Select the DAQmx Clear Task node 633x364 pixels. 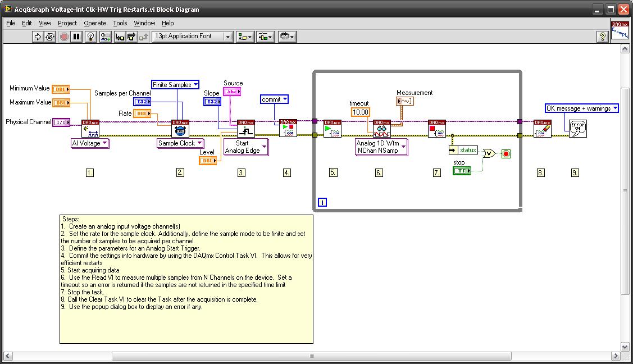(542, 128)
